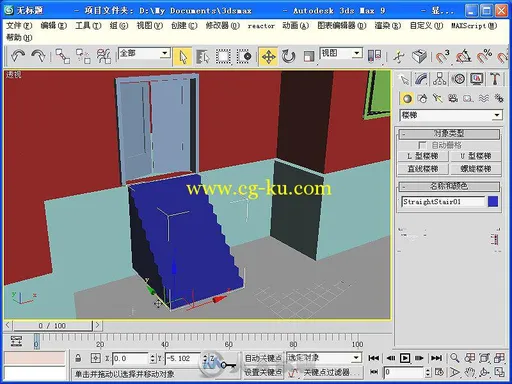Open the 创建 menu
512x384 pixels.
pos(184,26)
